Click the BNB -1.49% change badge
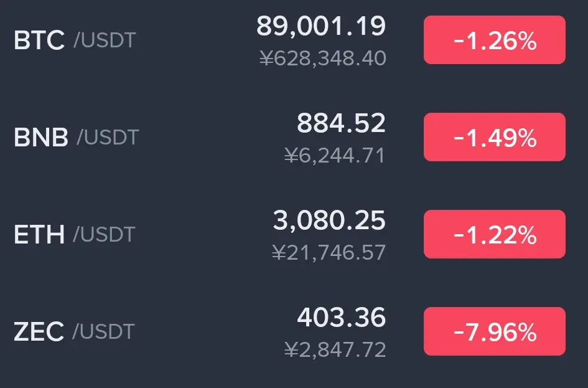This screenshot has width=588, height=388. [494, 137]
